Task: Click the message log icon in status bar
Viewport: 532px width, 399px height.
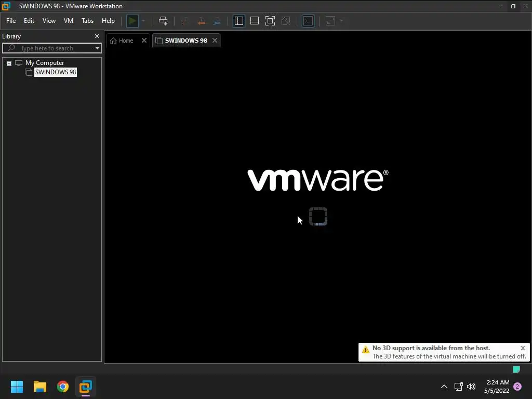Action: click(516, 369)
